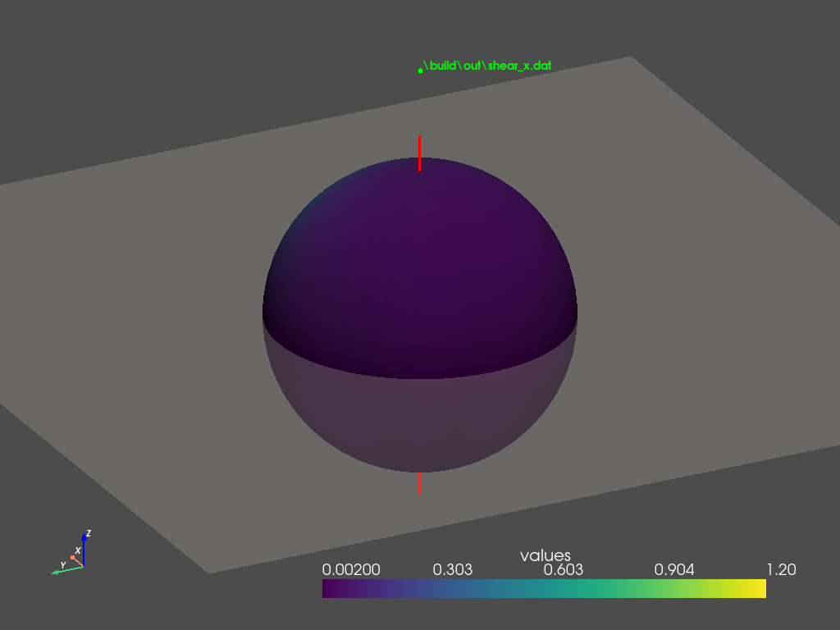Image resolution: width=840 pixels, height=630 pixels.
Task: Select the Z label on orientation marker
Action: [x=89, y=533]
